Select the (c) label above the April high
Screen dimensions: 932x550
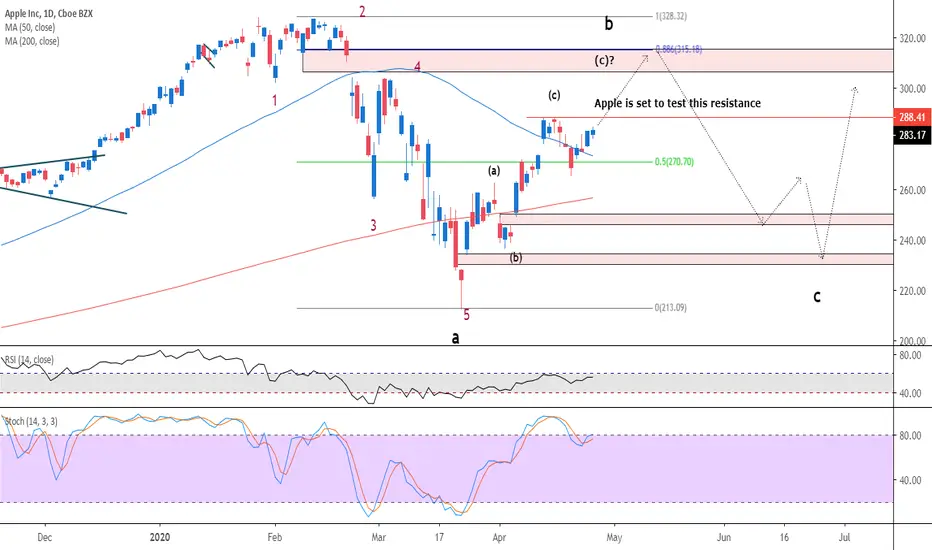[554, 95]
